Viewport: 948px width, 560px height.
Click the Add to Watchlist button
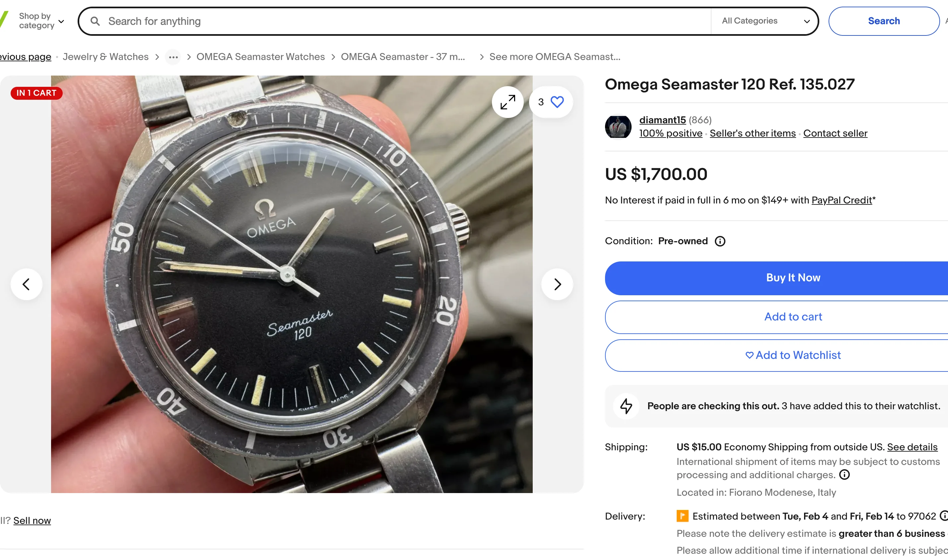pos(792,356)
